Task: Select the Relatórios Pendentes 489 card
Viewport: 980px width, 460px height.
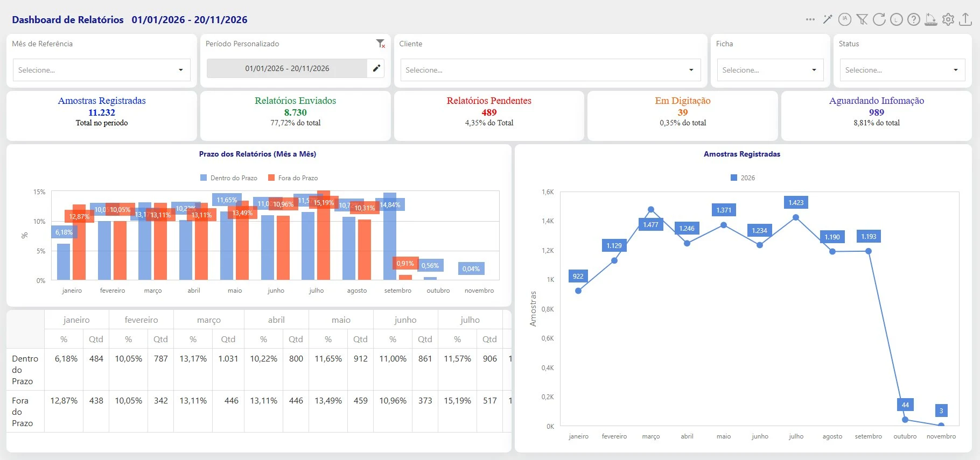Action: 489,116
